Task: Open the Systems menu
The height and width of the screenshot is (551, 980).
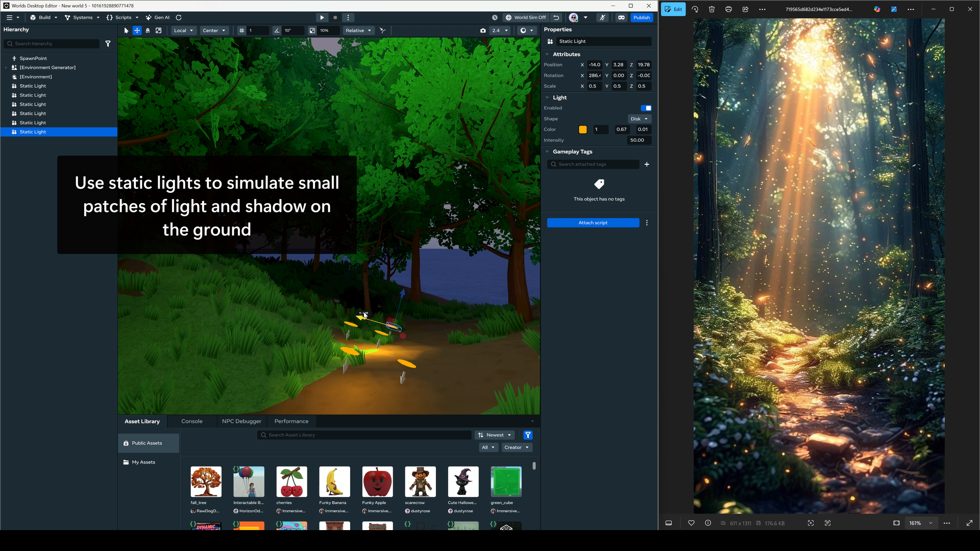Action: coord(82,17)
